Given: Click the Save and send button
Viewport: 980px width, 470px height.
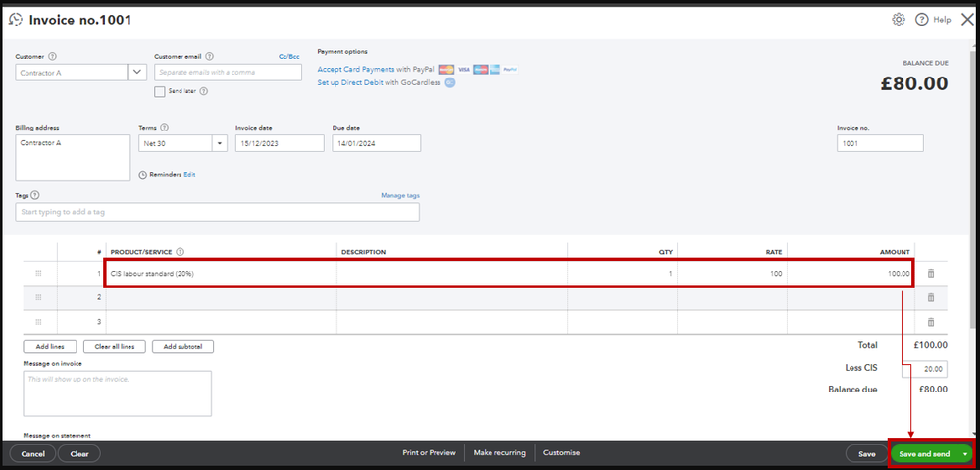Looking at the screenshot, I should tap(924, 454).
